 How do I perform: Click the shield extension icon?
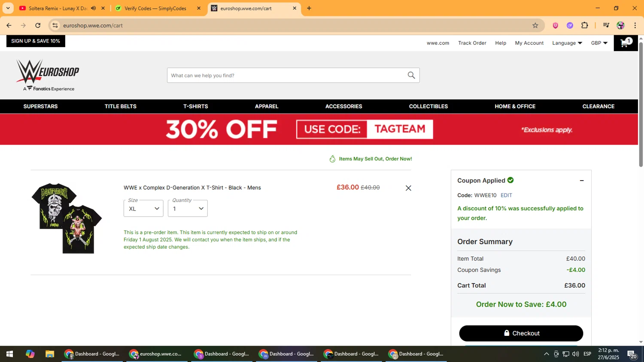555,25
